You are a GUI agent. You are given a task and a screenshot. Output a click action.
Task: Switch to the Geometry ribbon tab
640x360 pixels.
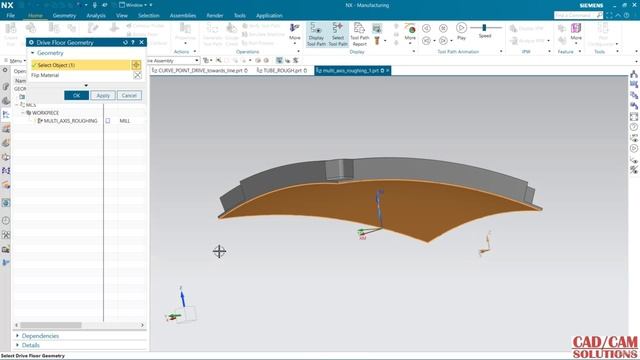[x=64, y=16]
